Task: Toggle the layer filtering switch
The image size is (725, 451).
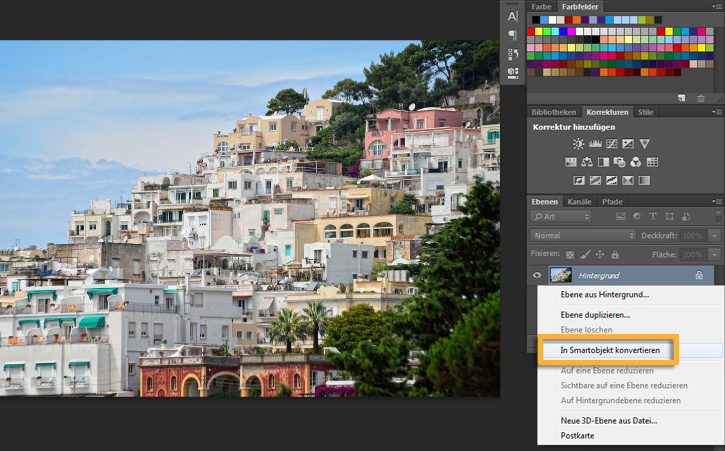Action: tap(718, 216)
